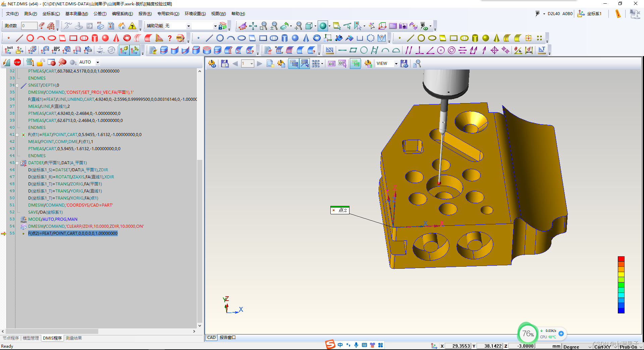Image resolution: width=644 pixels, height=350 pixels.
Task: Click the joystick control icon
Action: pos(79,26)
